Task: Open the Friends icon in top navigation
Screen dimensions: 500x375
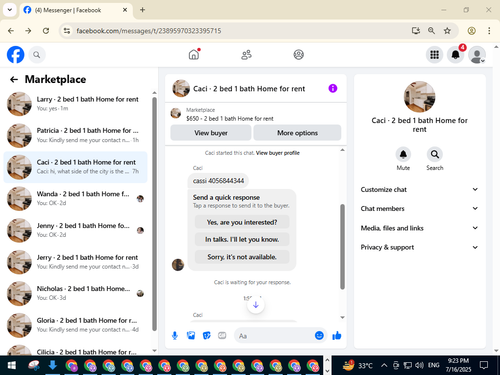Action: 246,55
